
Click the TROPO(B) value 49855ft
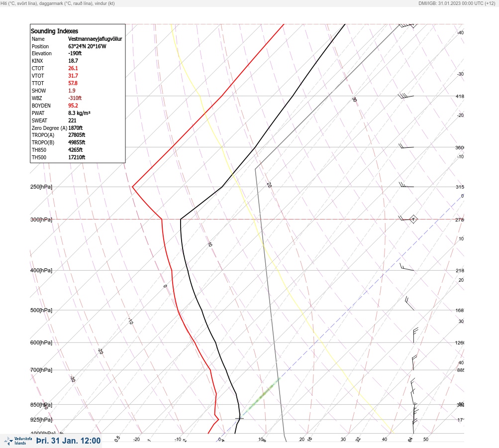77,143
